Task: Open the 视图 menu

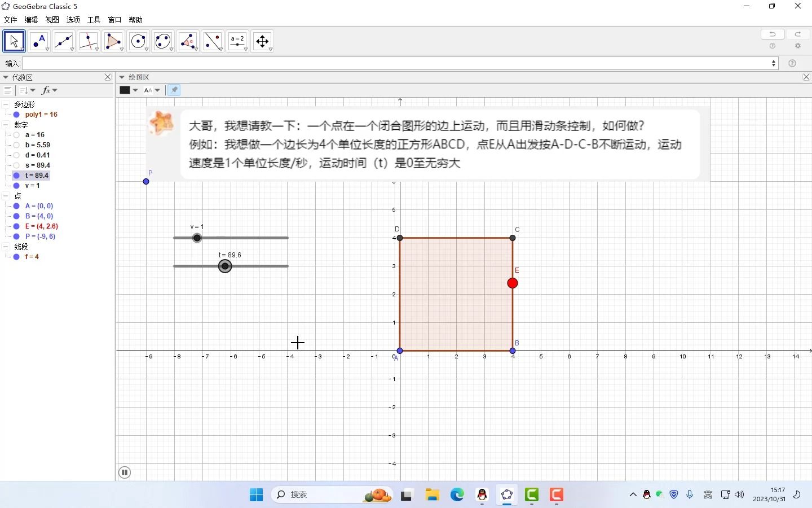Action: tap(52, 20)
